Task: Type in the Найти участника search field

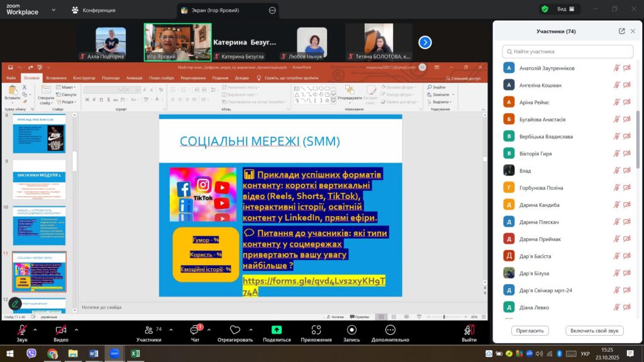Action: point(568,52)
